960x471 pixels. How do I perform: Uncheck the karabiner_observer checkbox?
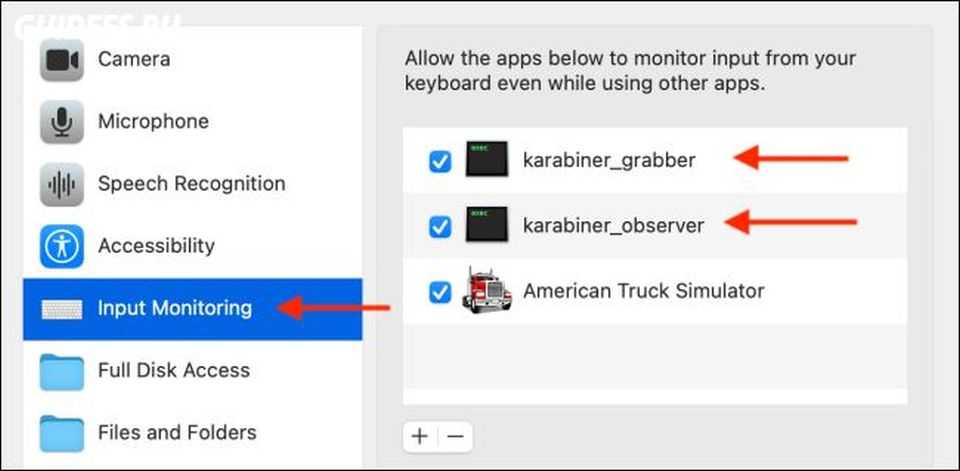(x=440, y=227)
